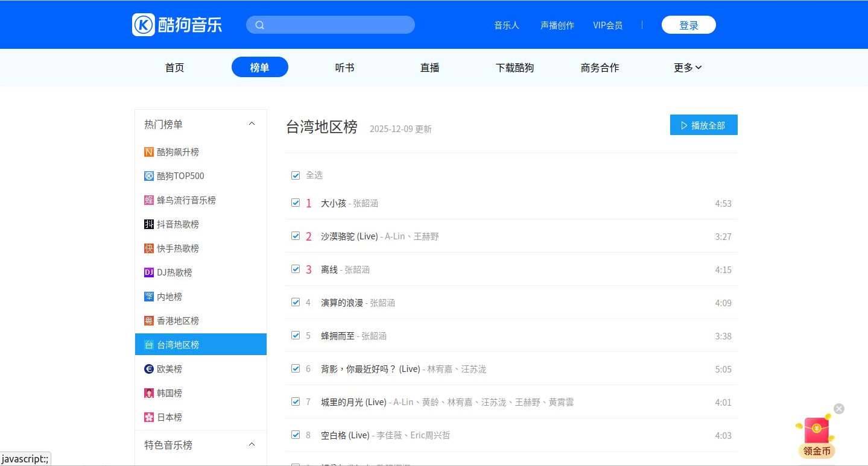
Task: Collapse the 特色音乐榜 section
Action: click(x=252, y=445)
